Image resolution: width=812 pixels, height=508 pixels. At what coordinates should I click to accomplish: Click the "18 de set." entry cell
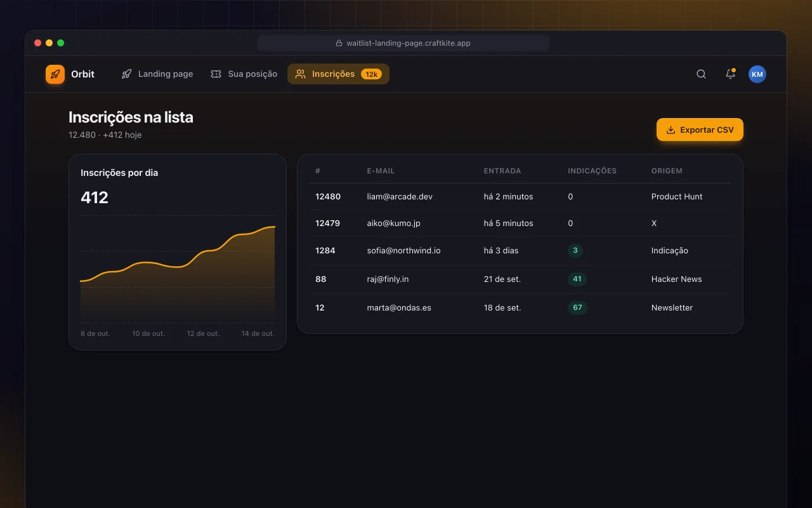pos(502,307)
